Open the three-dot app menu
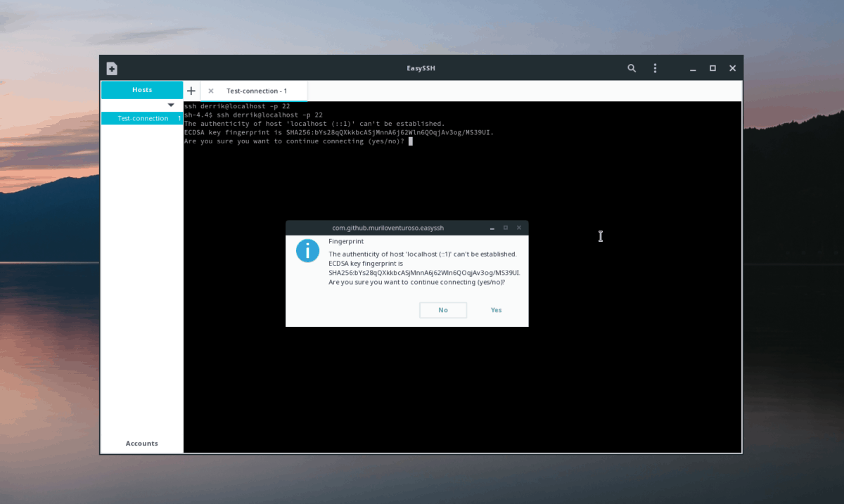 point(655,68)
